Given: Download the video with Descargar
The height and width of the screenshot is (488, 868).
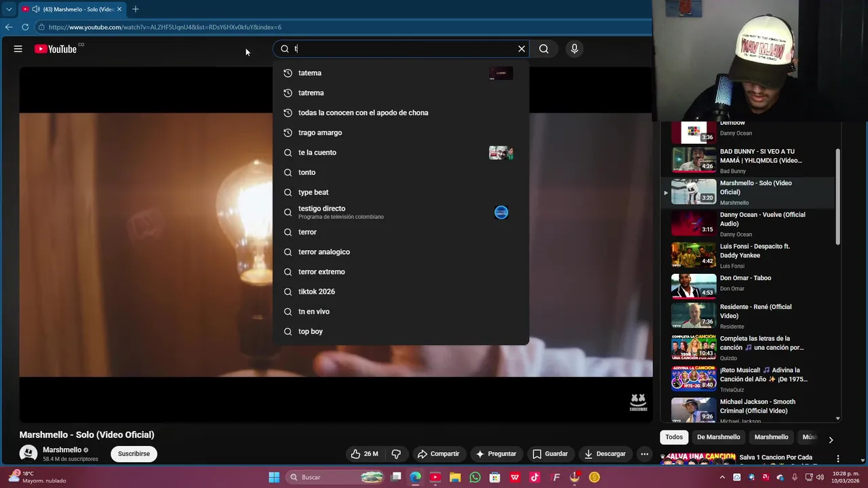Looking at the screenshot, I should pyautogui.click(x=605, y=454).
